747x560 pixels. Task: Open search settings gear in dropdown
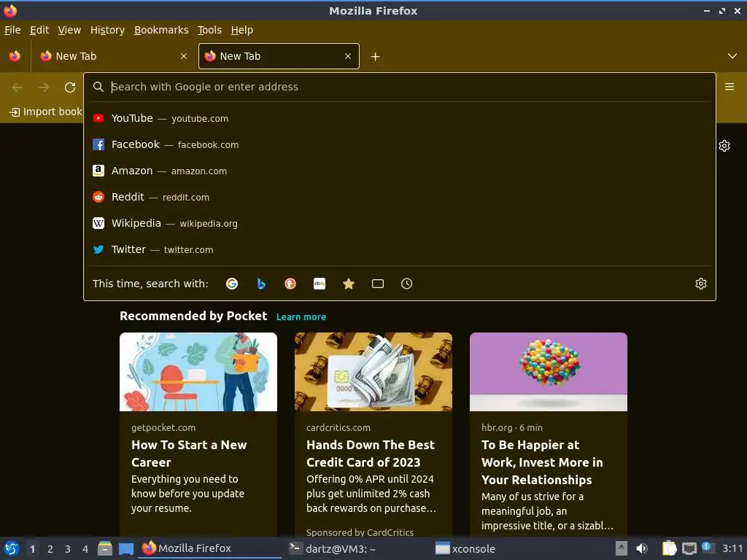pos(701,284)
